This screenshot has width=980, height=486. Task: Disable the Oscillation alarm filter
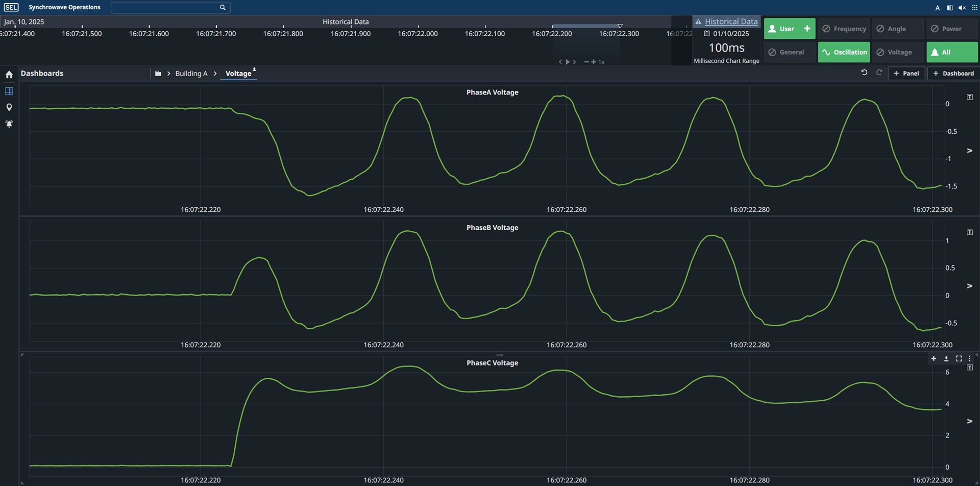click(x=844, y=52)
